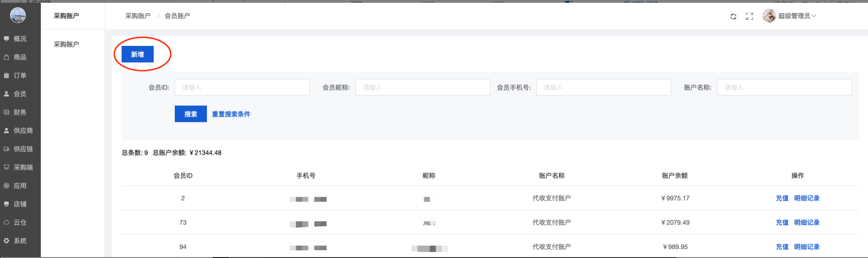Screen dimensions: 868x258
Task: Focus the 会员ID input field
Action: click(242, 87)
